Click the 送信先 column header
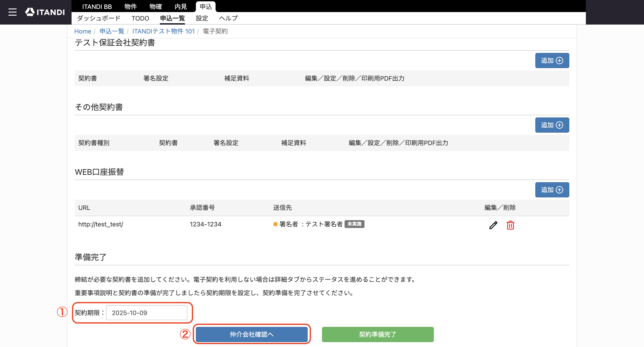Screen dimensions: 644x347 282,207
